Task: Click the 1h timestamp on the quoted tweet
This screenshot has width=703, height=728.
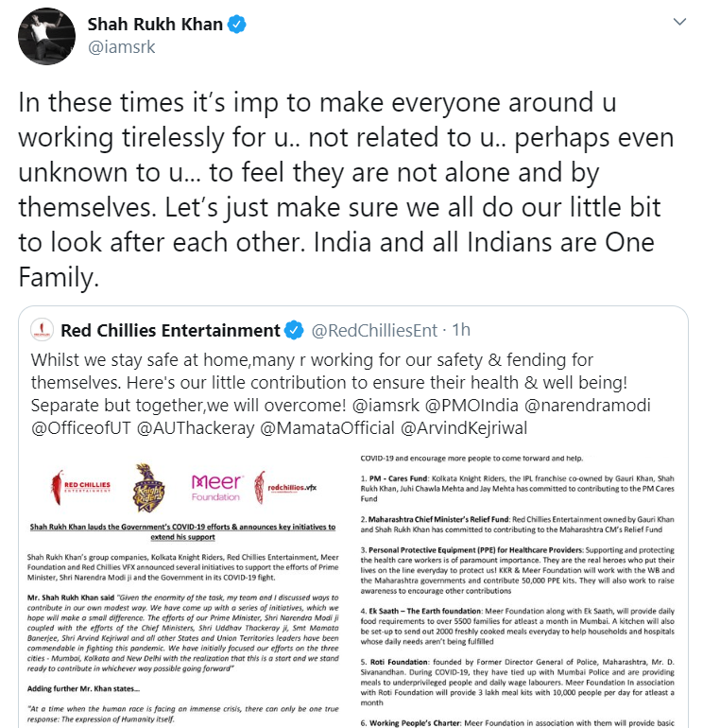Action: (x=462, y=331)
